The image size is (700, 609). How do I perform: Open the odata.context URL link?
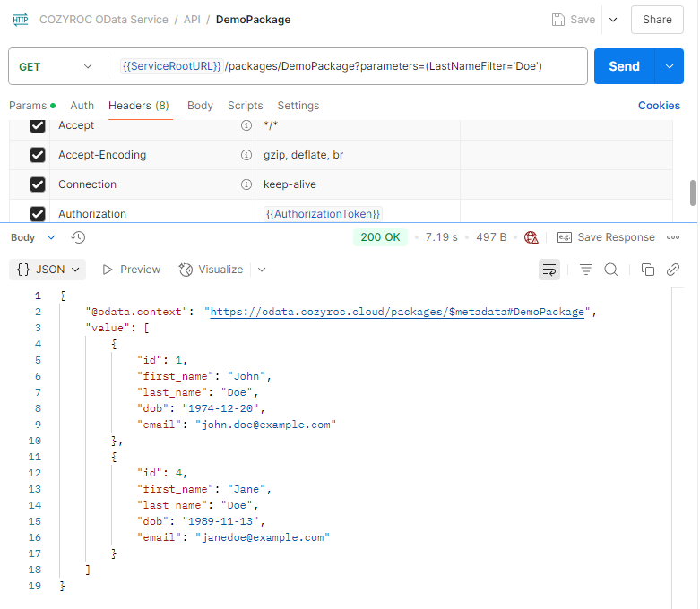click(397, 312)
